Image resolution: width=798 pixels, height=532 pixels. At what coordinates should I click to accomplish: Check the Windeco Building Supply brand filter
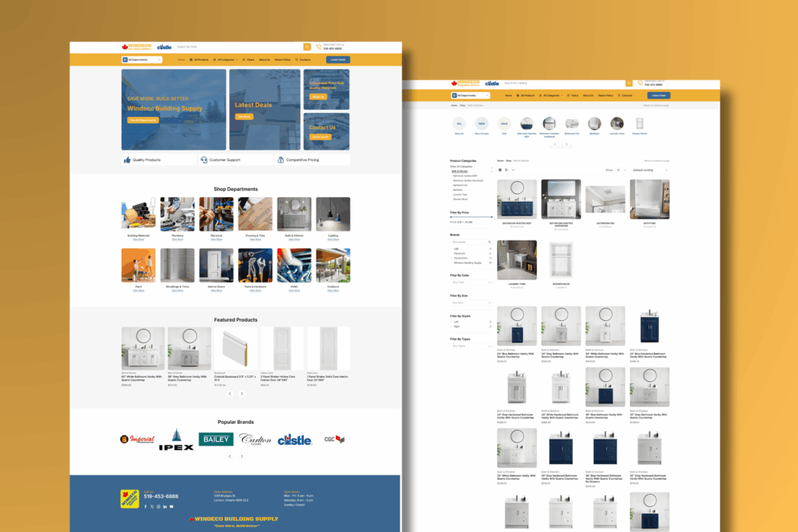click(452, 262)
